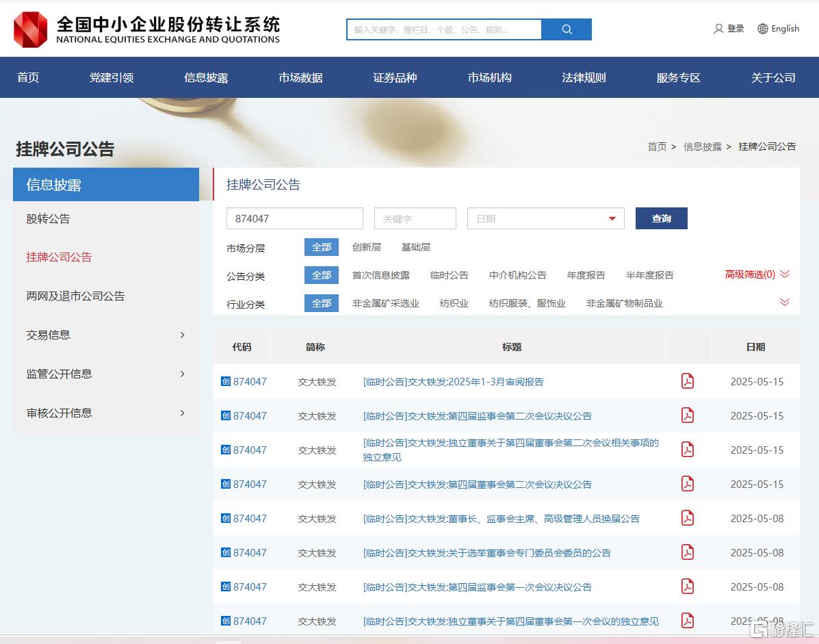
Task: Click the 信息披露 sidebar header
Action: coord(106,184)
